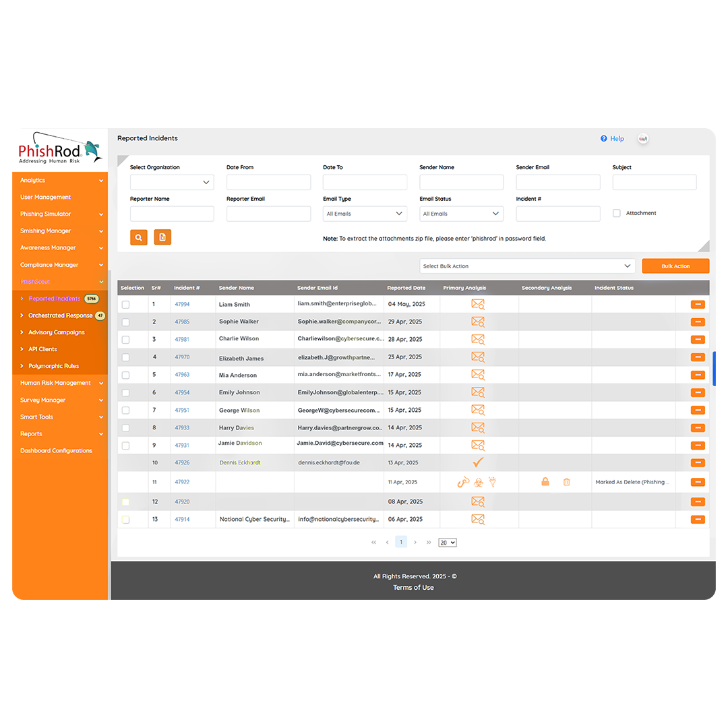Screen dimensions: 728x728
Task: Click the lock icon on row 11
Action: (545, 482)
